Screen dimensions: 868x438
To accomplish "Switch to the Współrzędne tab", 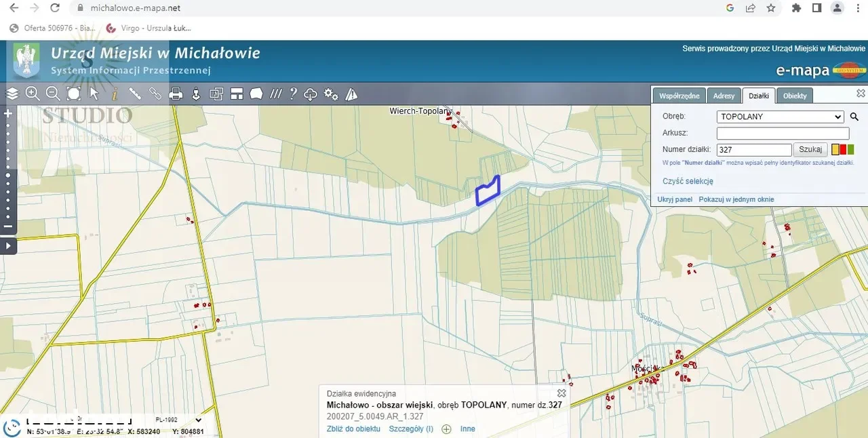I will [679, 96].
